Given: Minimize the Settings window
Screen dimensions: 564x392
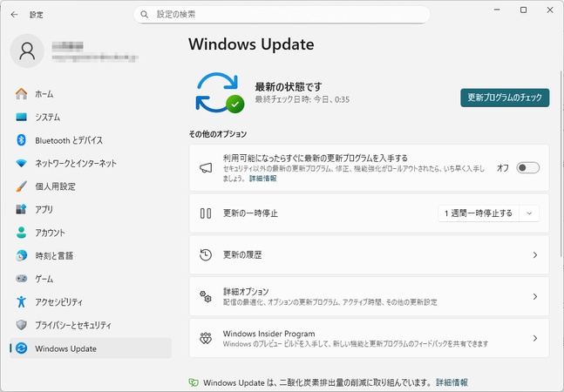Looking at the screenshot, I should [497, 10].
